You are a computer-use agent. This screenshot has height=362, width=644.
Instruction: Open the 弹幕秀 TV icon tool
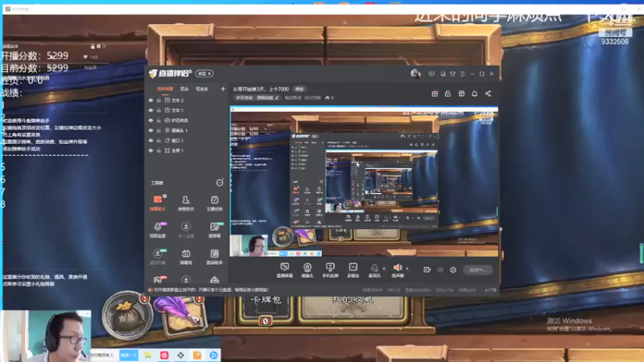(x=186, y=257)
